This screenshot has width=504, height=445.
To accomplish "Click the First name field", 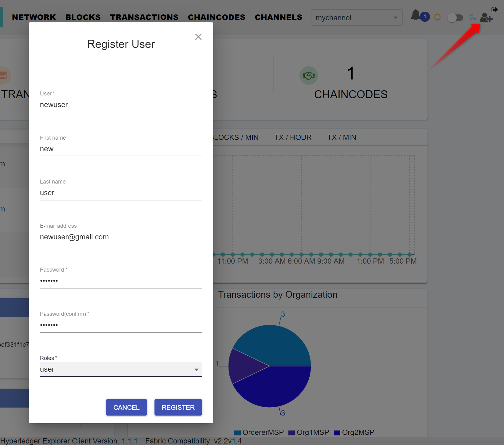I will (121, 149).
